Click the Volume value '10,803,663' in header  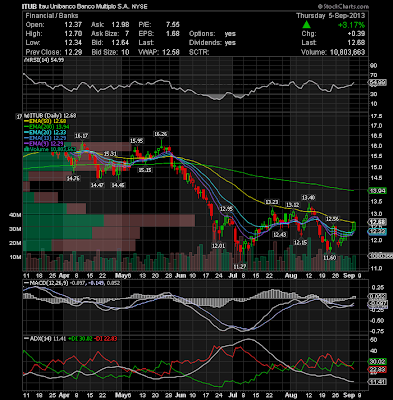coord(347,52)
